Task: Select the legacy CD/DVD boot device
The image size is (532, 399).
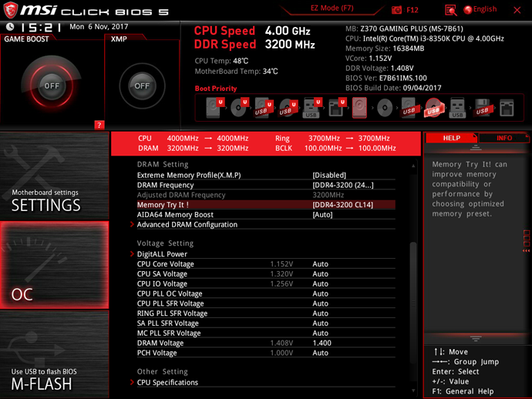Action: pos(385,108)
